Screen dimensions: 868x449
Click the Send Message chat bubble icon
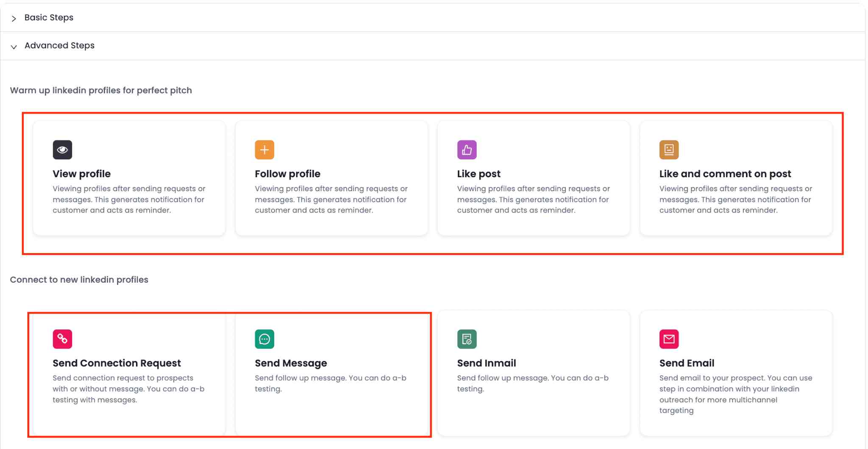tap(264, 338)
